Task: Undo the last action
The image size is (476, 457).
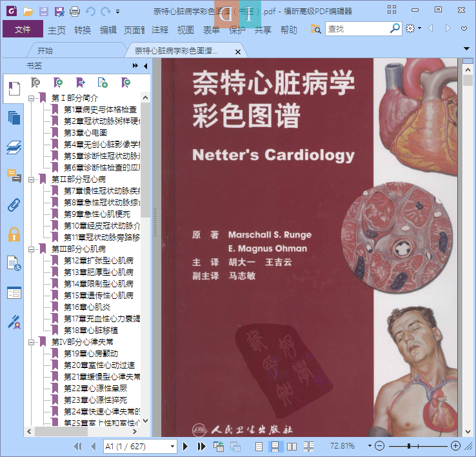Action: point(90,12)
